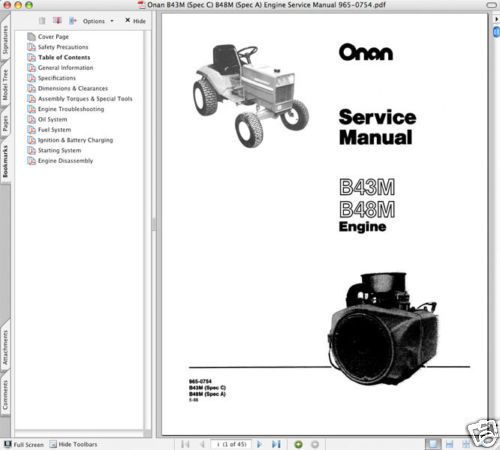Click the grey next view button

click(315, 444)
